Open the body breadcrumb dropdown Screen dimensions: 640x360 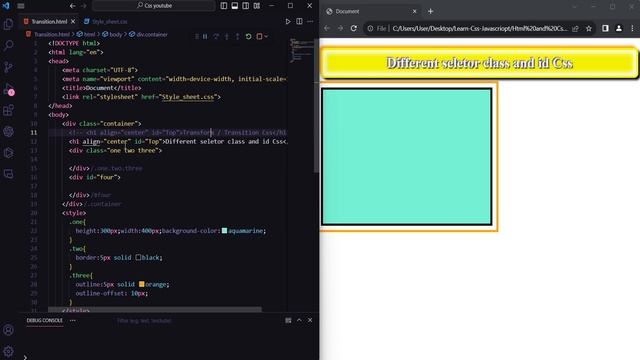(112, 35)
